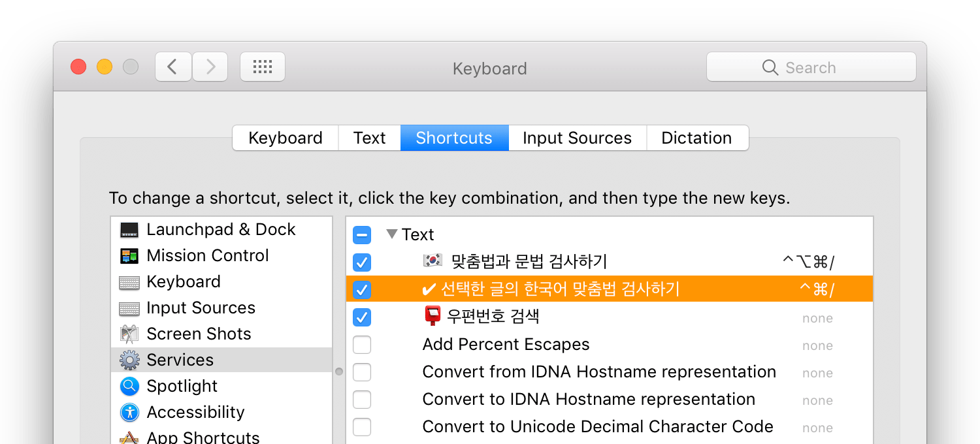Image resolution: width=980 pixels, height=444 pixels.
Task: Click 'none' for Convert to IDNA Hostname
Action: 817,401
